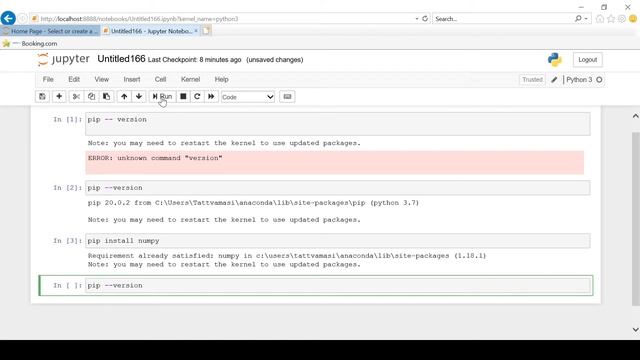Screen dimensions: 640x360
Task: Paste cells below icon
Action: [107, 97]
